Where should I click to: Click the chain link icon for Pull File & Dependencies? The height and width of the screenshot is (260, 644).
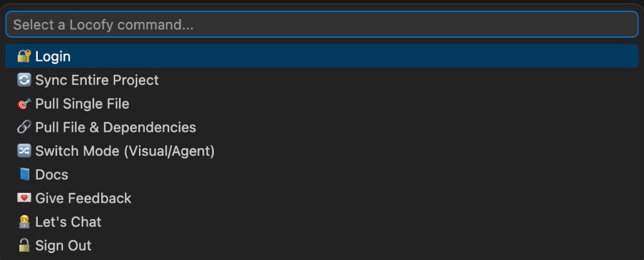click(24, 127)
